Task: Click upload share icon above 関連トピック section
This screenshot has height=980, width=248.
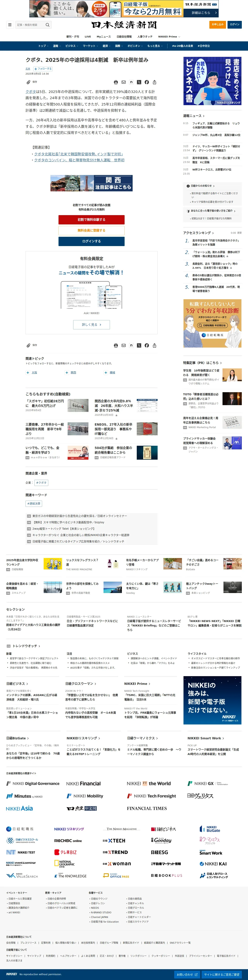Action: [155, 345]
